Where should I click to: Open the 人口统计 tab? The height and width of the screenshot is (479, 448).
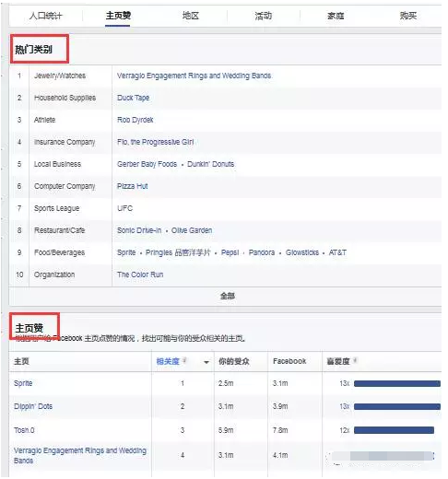(46, 16)
